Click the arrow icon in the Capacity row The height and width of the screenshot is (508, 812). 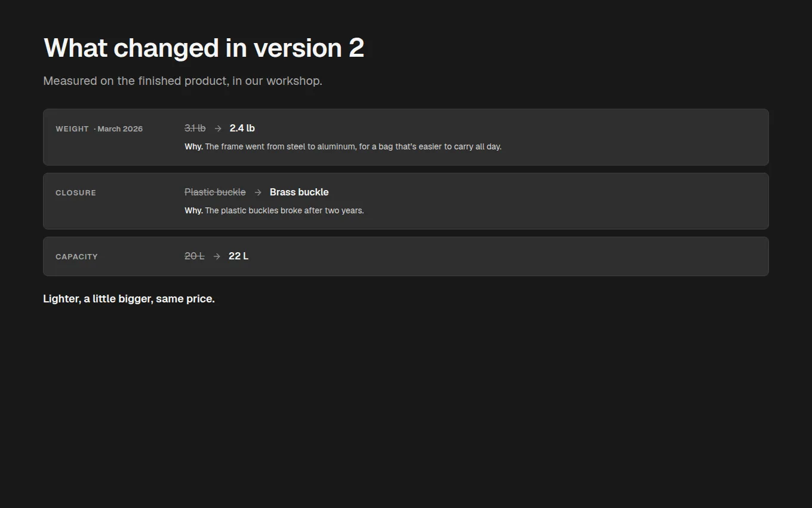coord(217,256)
